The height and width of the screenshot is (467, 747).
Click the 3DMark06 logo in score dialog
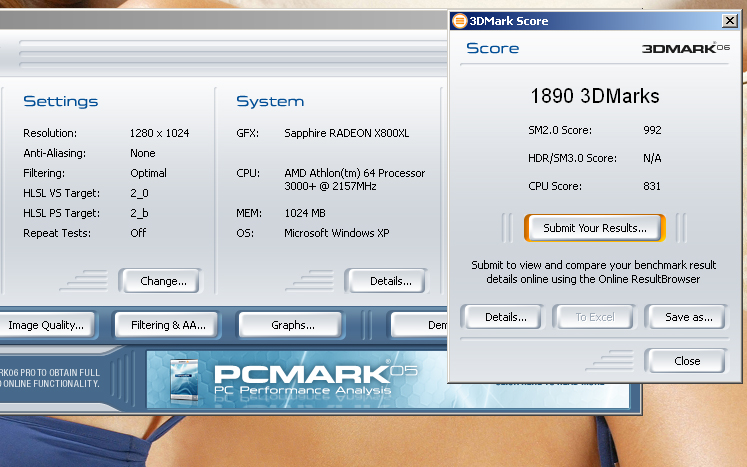pyautogui.click(x=686, y=48)
